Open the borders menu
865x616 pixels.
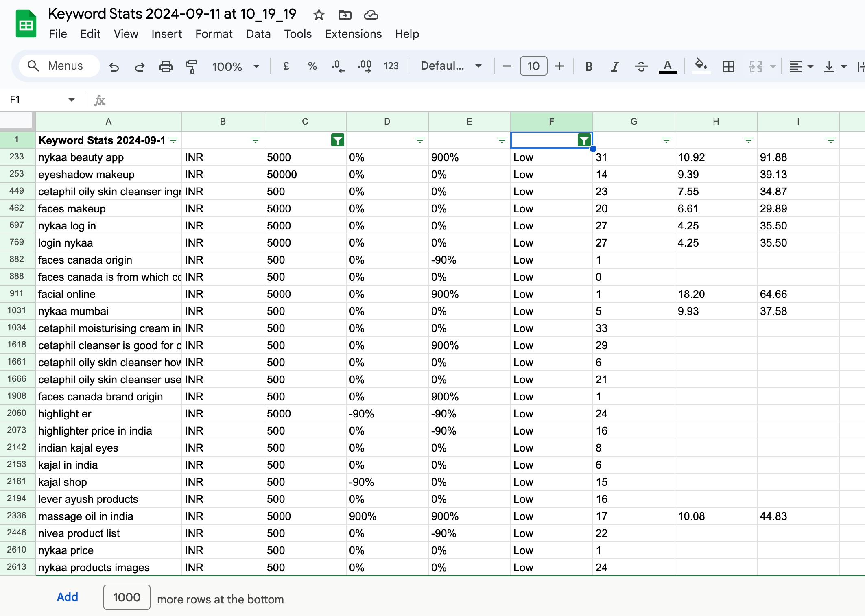click(x=728, y=66)
